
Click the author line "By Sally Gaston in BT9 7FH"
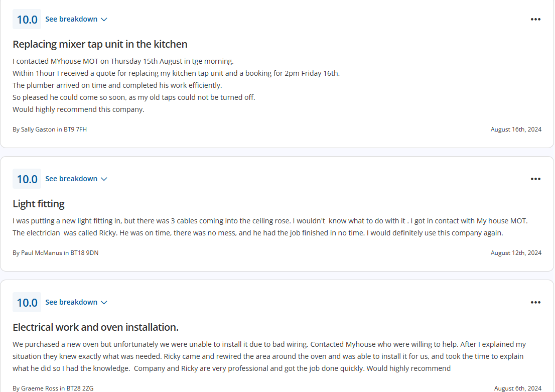tap(50, 129)
